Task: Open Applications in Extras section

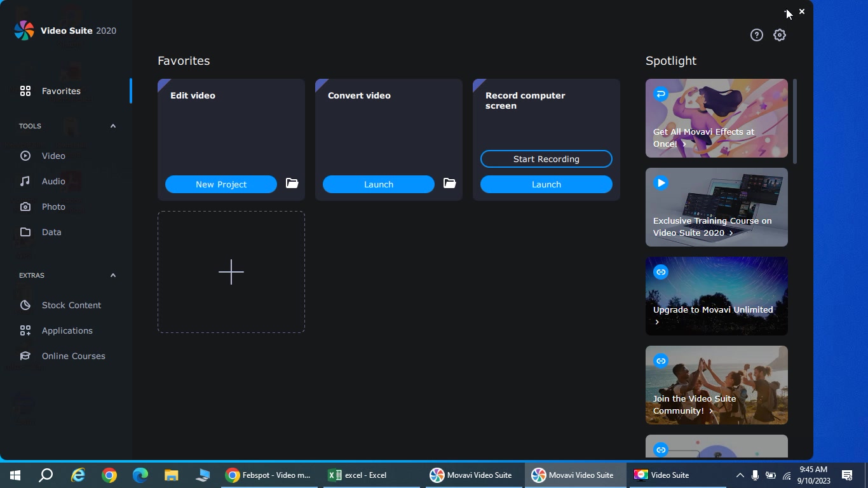Action: pos(66,330)
